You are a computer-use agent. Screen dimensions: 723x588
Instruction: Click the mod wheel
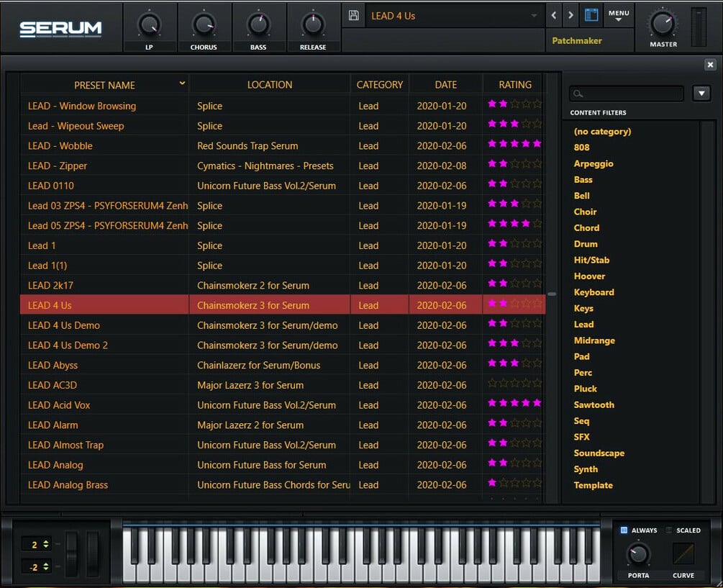[x=93, y=554]
